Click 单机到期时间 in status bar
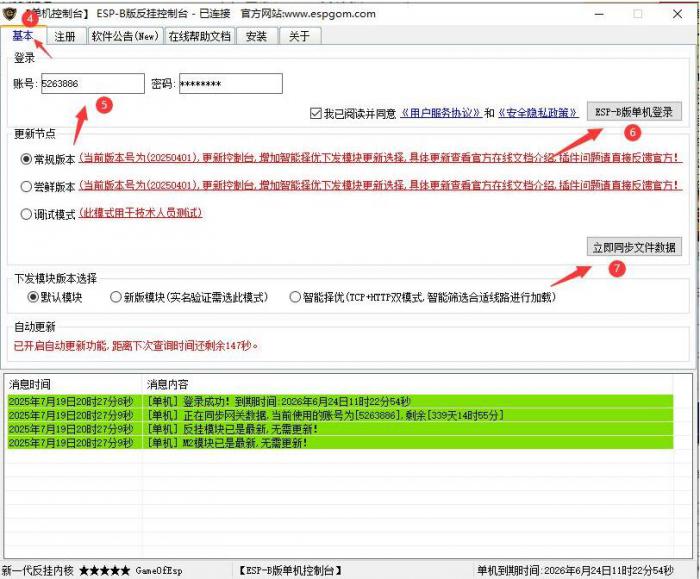Viewport: 700px width, 579px height. click(575, 570)
